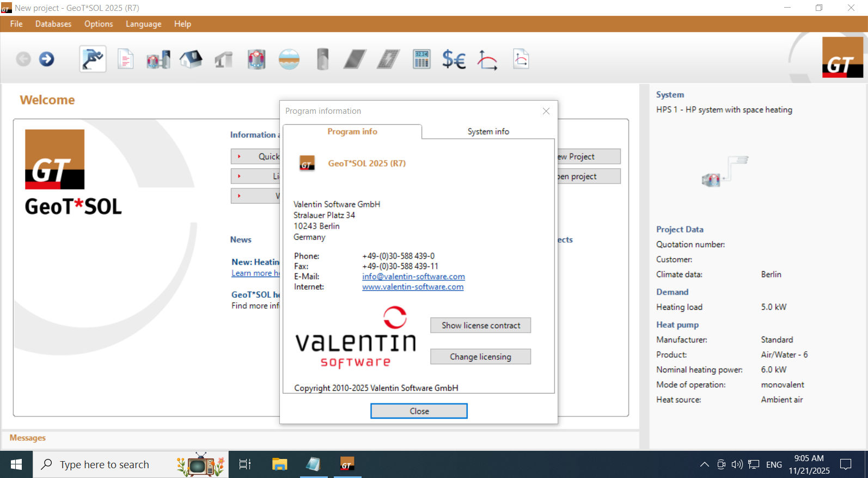Dismiss Program information dialog with X
The image size is (868, 478).
[546, 111]
